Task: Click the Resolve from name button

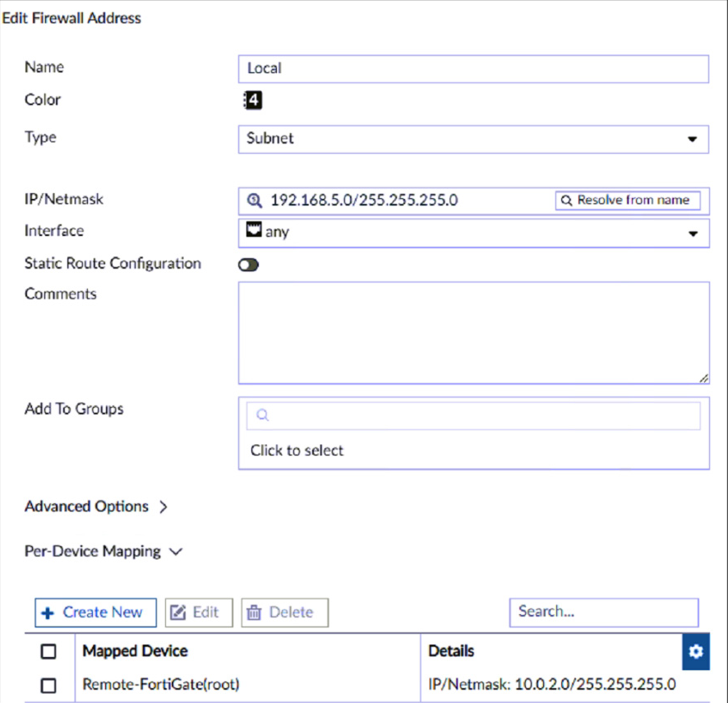Action: [628, 200]
